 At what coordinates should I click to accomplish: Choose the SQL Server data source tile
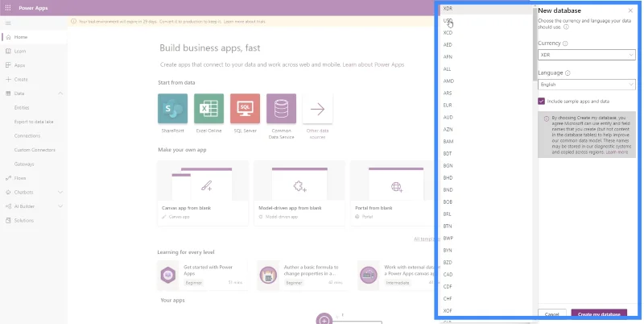click(245, 109)
